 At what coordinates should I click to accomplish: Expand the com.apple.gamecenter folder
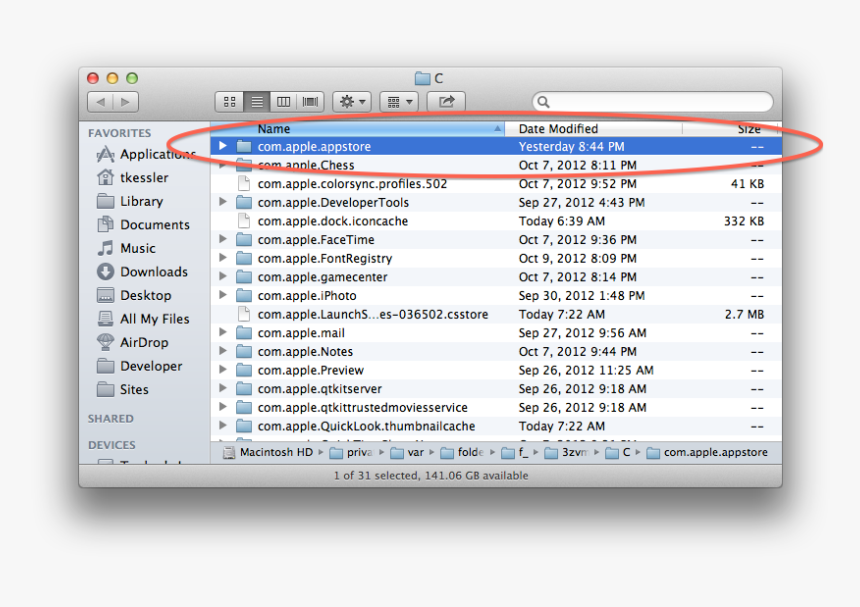223,276
